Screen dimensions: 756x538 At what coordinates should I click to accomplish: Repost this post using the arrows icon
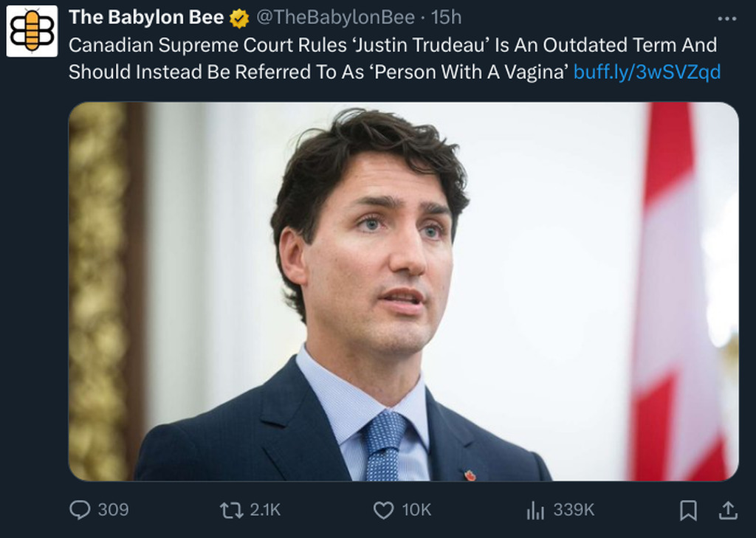[x=232, y=509]
